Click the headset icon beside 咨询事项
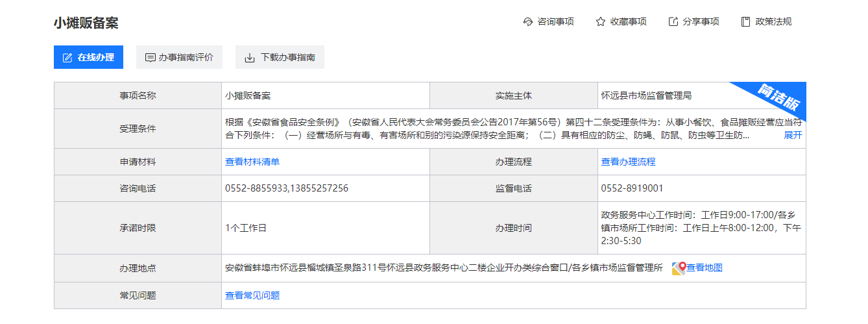 point(528,21)
